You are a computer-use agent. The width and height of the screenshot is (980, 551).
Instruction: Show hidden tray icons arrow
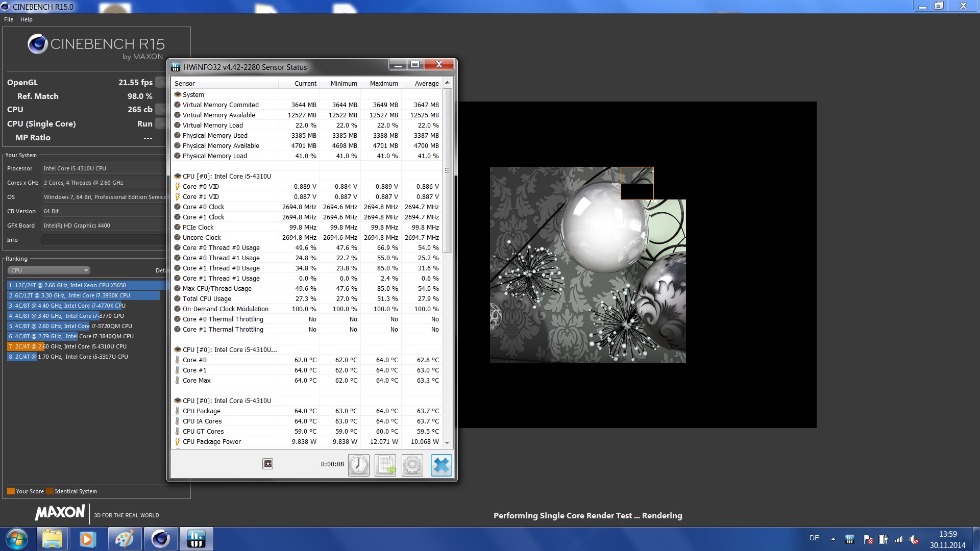tap(833, 539)
